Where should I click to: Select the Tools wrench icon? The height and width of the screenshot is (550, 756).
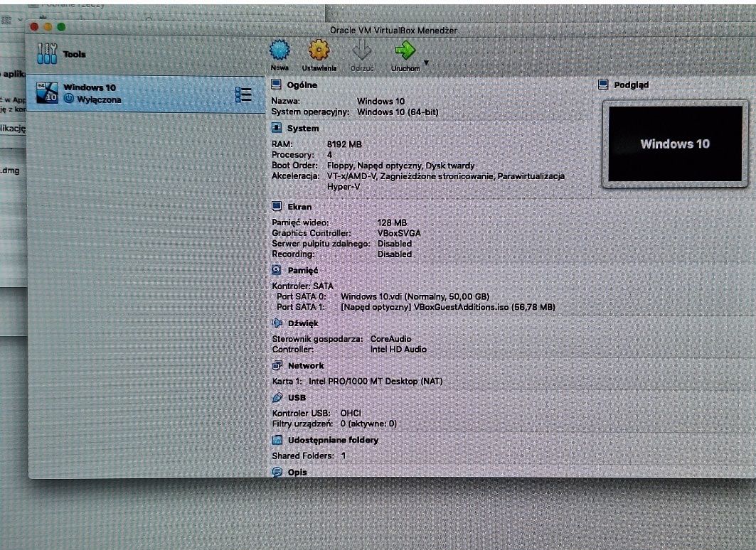coord(47,53)
